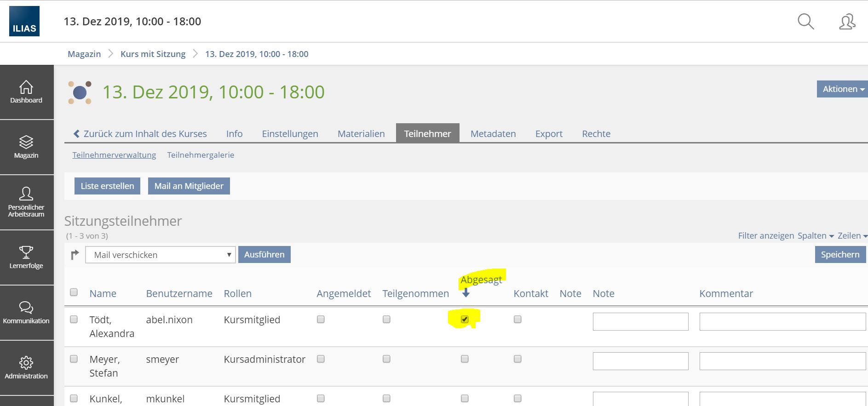Expand the Spalten column selector

[815, 236]
